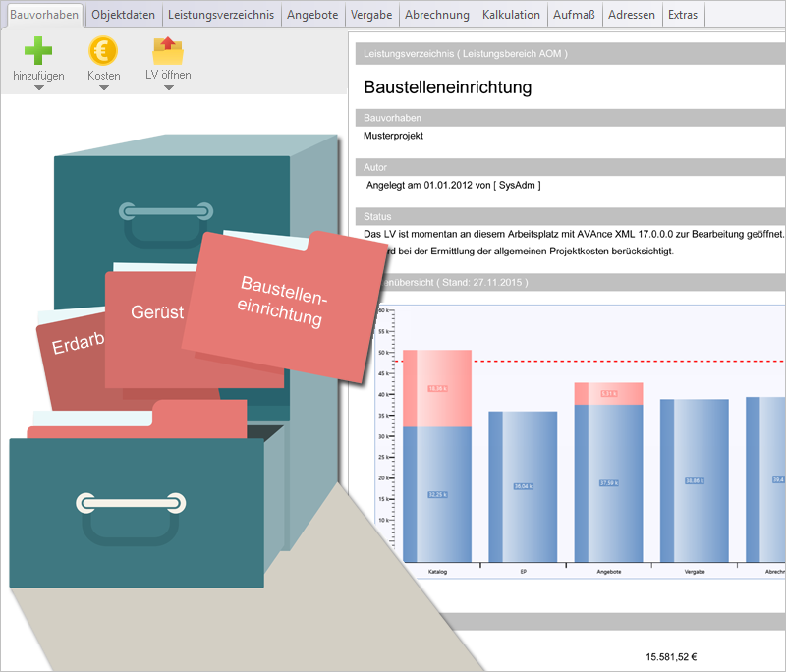Open the LV öffnen dropdown arrow
Screen dimensions: 786x672
pyautogui.click(x=168, y=88)
